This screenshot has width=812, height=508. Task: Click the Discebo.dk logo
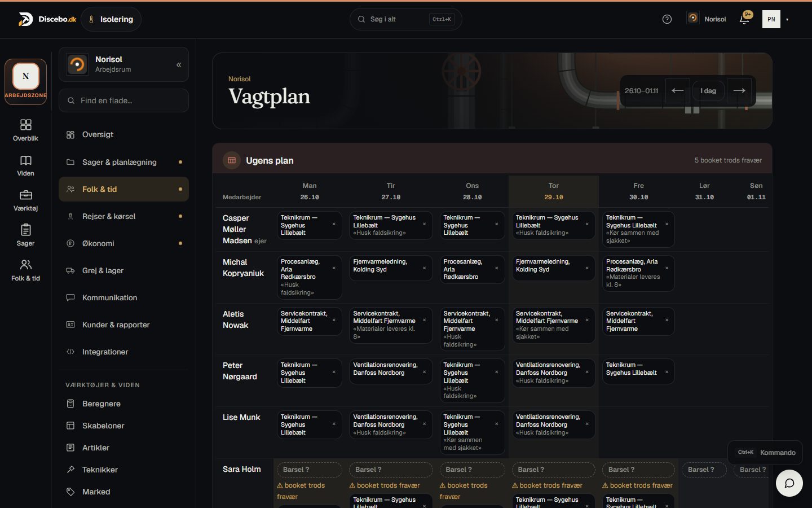coord(47,19)
